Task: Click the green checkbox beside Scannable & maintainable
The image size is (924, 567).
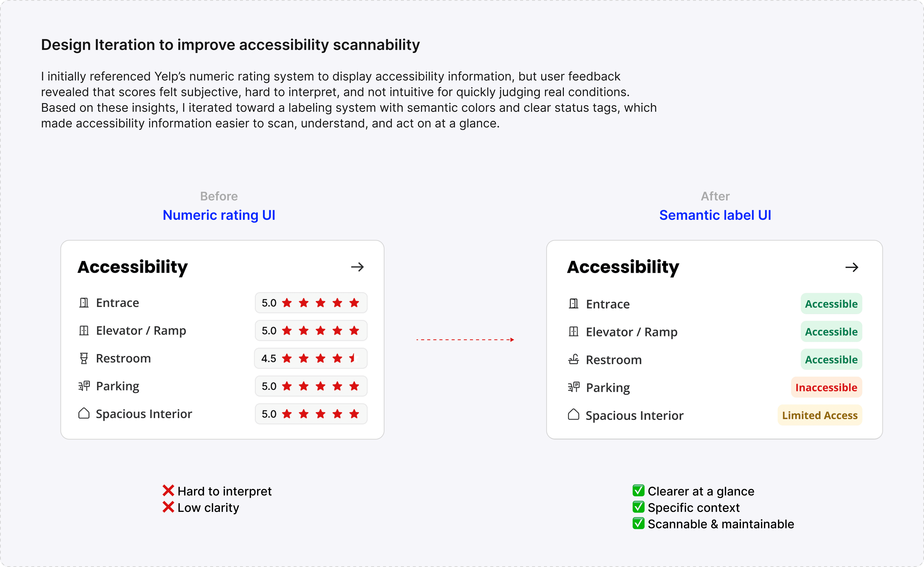Action: point(638,523)
